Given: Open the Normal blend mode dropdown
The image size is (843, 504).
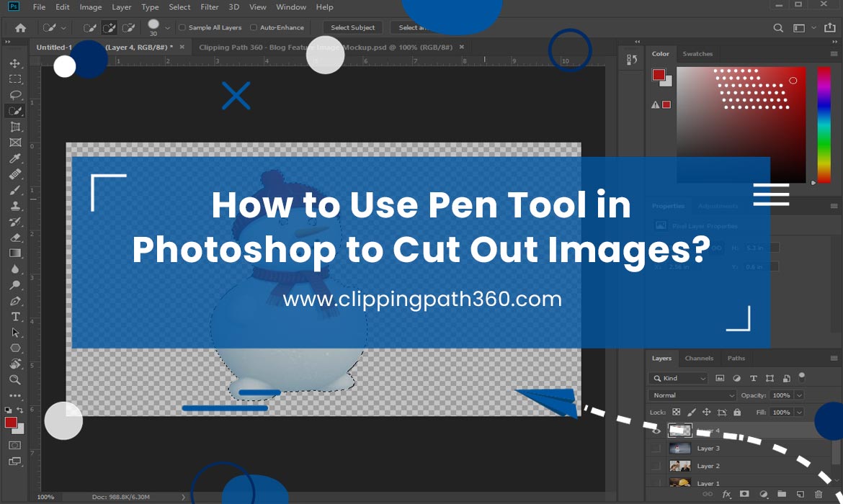Looking at the screenshot, I should [692, 395].
